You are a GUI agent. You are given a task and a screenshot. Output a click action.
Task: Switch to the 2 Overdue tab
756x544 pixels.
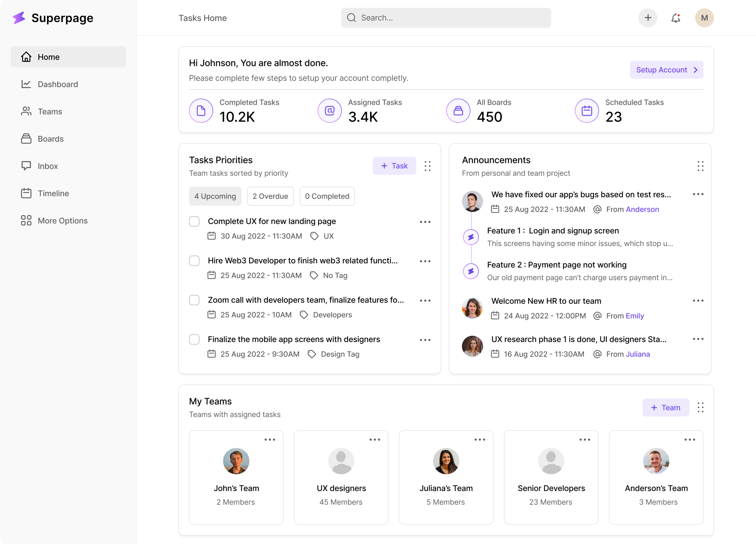coord(270,196)
